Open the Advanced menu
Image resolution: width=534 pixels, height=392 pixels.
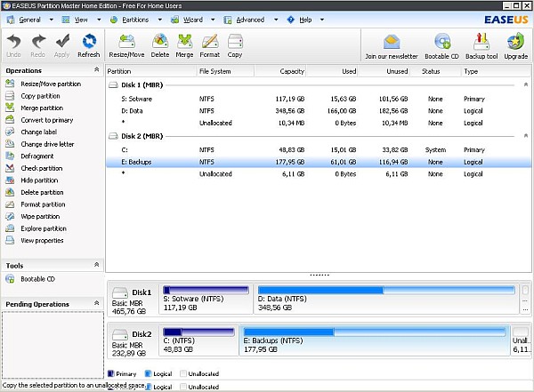(x=250, y=20)
